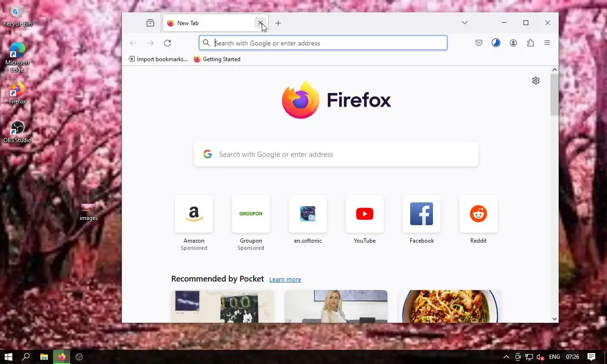Viewport: 607px width, 364px height.
Task: Switch ENG input language indicator
Action: (554, 357)
